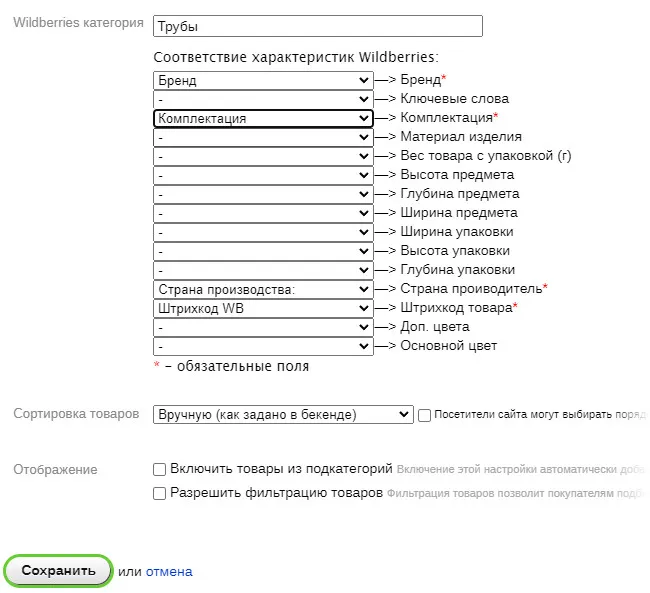Expand the Ширина упаковки dropdown
This screenshot has height=593, width=650.
pyautogui.click(x=263, y=232)
